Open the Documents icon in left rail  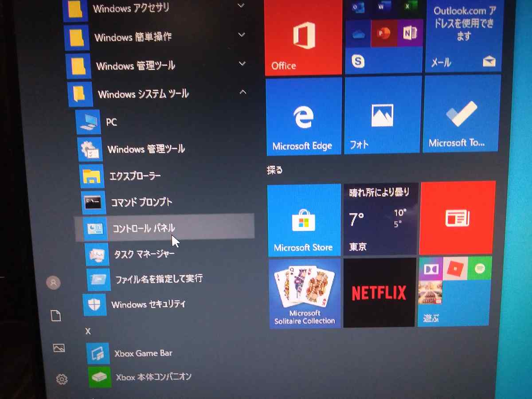coord(55,316)
